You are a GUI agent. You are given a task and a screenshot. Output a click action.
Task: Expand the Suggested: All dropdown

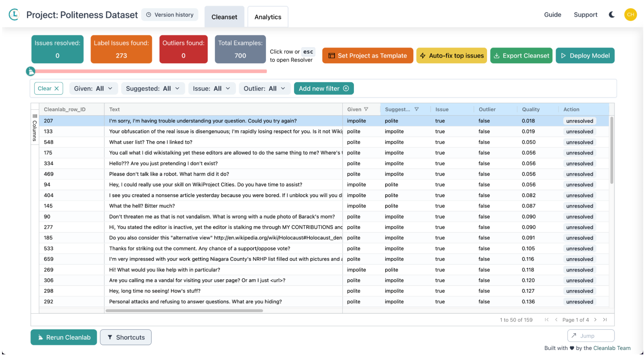153,88
